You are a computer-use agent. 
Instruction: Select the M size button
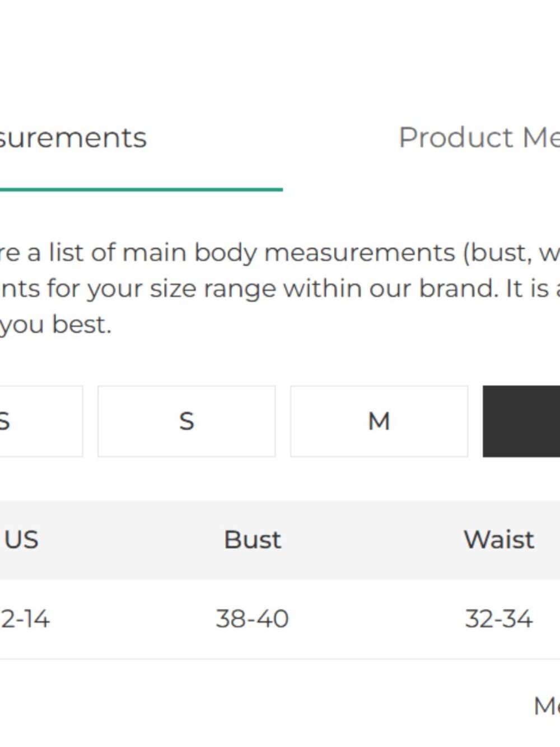click(x=379, y=421)
